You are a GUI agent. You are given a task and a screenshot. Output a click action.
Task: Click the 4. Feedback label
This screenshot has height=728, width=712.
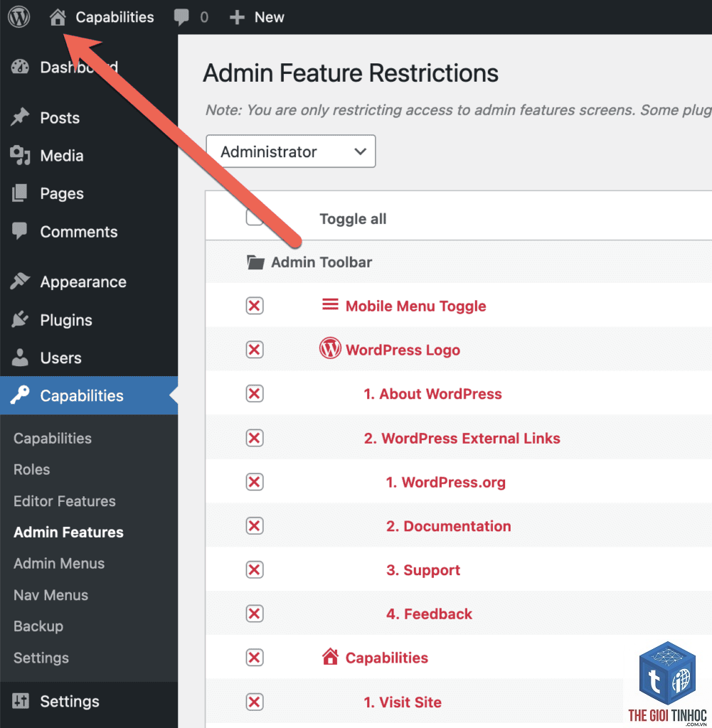point(429,614)
